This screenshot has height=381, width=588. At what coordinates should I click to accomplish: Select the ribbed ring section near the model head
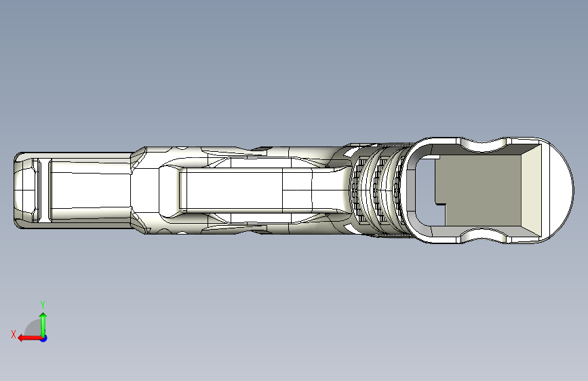pyautogui.click(x=378, y=190)
